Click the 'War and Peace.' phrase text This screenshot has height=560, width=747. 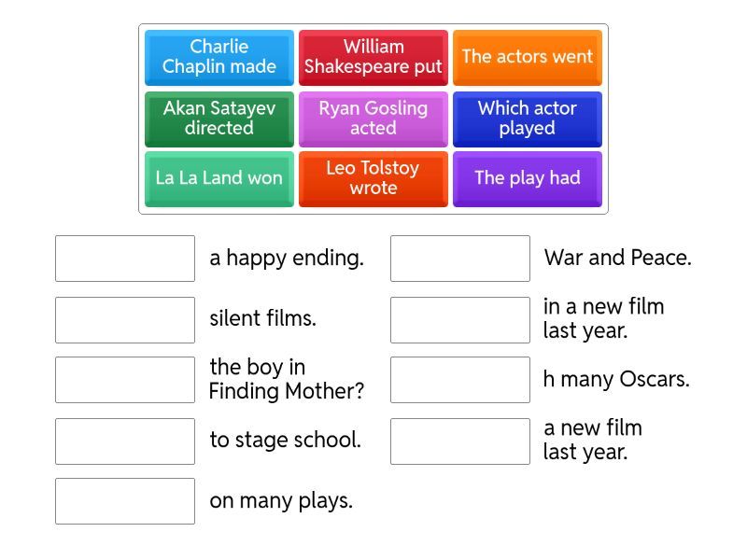click(618, 258)
